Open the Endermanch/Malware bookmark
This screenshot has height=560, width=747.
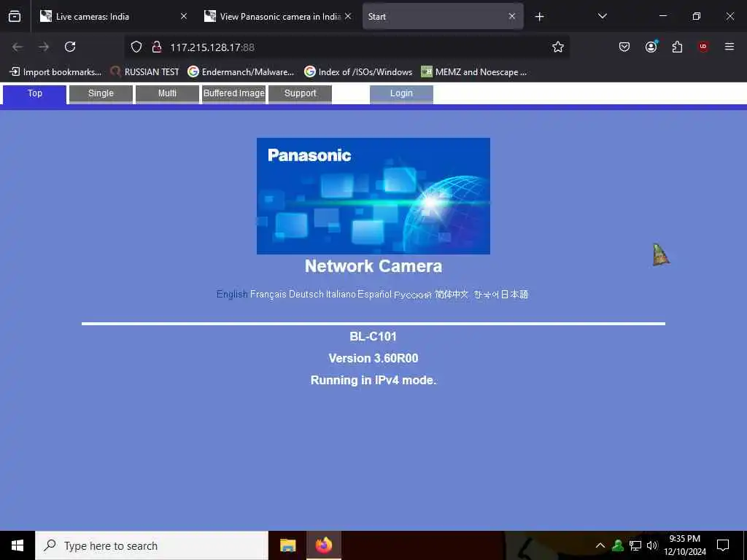241,72
